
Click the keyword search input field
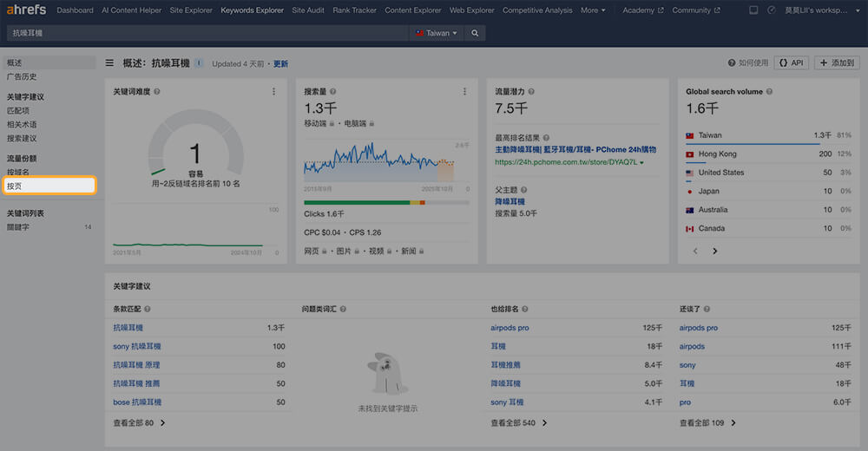[207, 33]
